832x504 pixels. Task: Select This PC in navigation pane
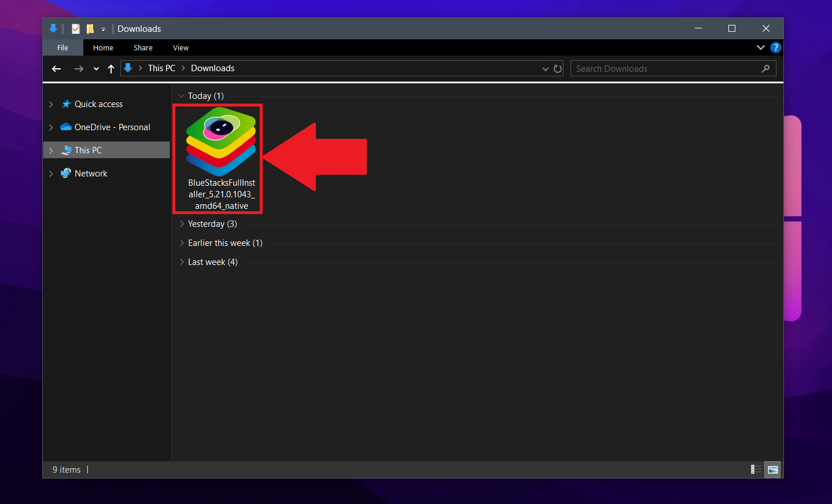click(x=88, y=150)
